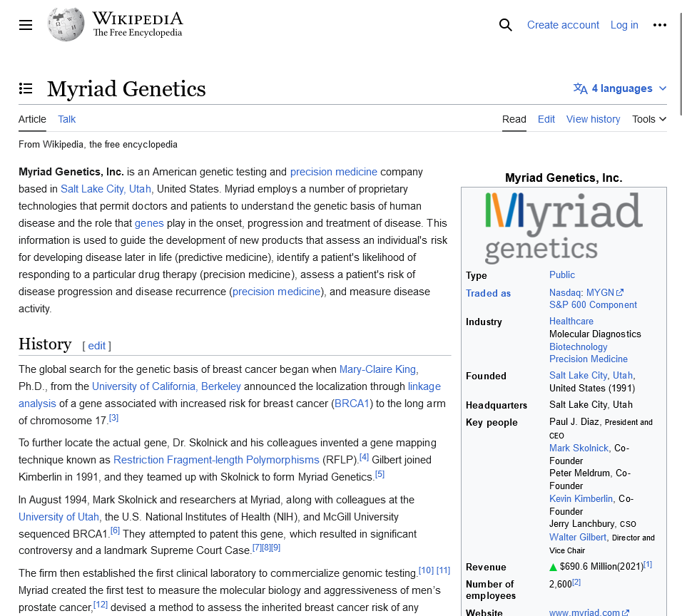This screenshot has width=682, height=616.
Task: Jump to citation 7
Action: point(257,548)
